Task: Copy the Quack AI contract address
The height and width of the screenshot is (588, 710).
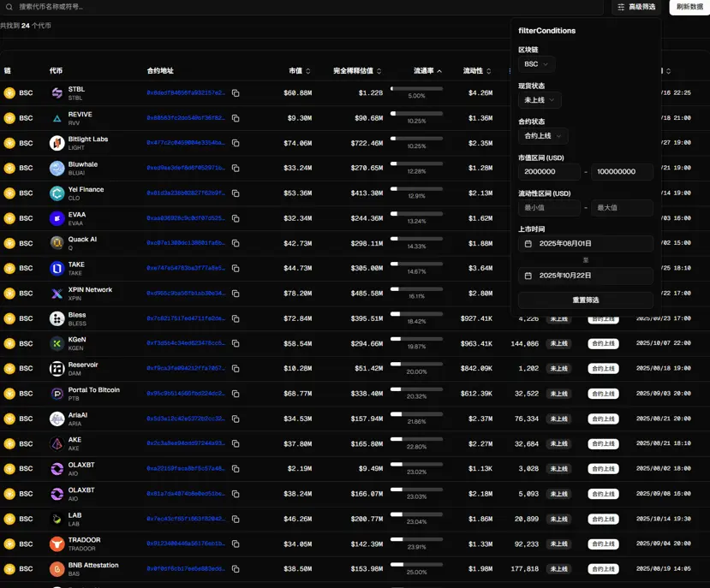Action: [236, 243]
